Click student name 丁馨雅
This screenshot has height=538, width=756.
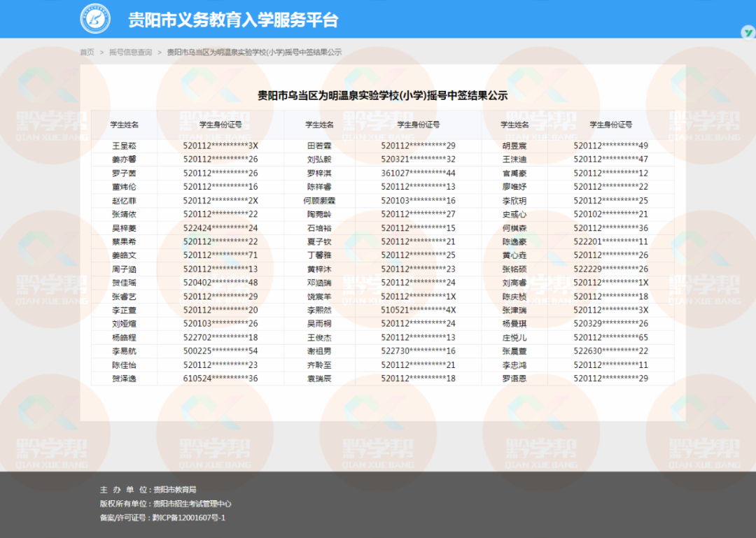click(x=319, y=255)
